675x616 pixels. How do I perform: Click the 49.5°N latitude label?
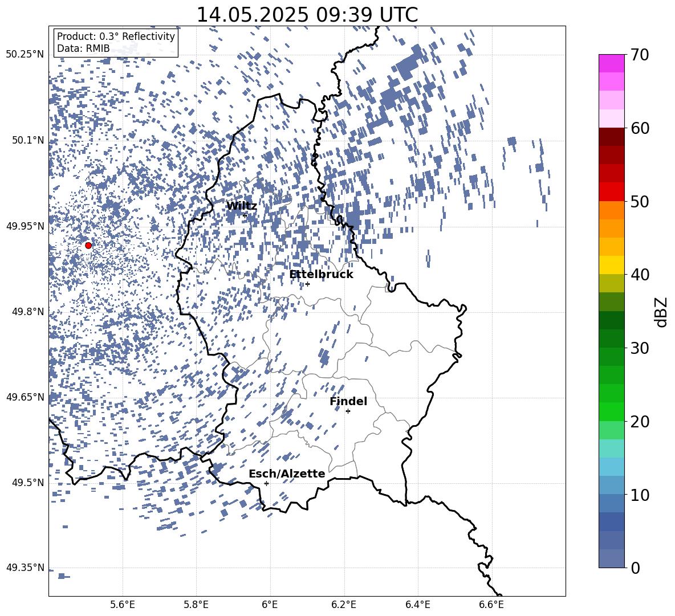[27, 482]
